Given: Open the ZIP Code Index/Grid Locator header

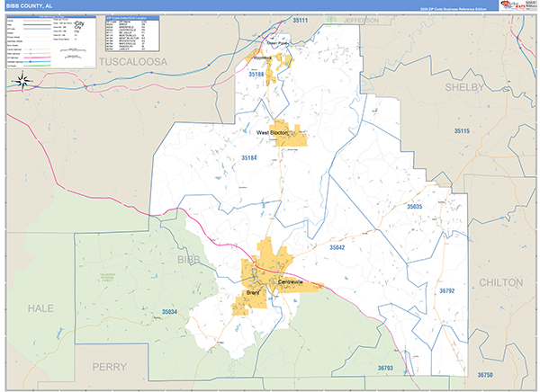Looking at the screenshot, I should point(132,18).
